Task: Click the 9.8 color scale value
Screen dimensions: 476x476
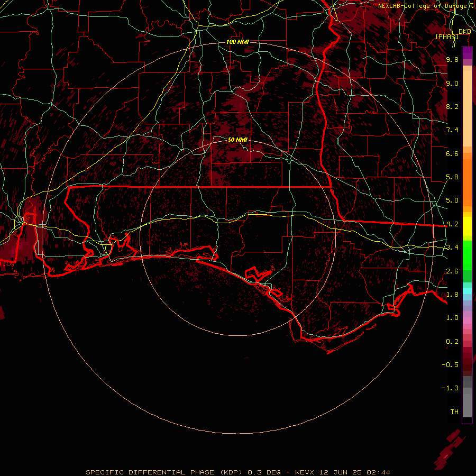Action: [452, 59]
